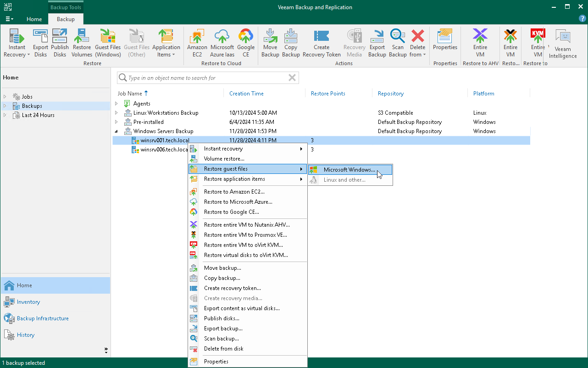Image resolution: width=588 pixels, height=368 pixels.
Task: Open Veeam Intelligence panel
Action: pyautogui.click(x=563, y=44)
